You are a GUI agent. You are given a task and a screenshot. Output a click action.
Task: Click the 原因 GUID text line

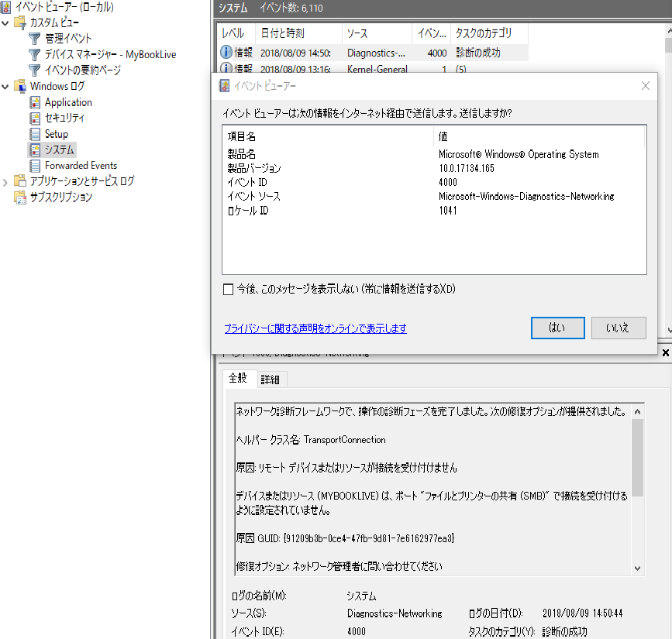coord(346,538)
